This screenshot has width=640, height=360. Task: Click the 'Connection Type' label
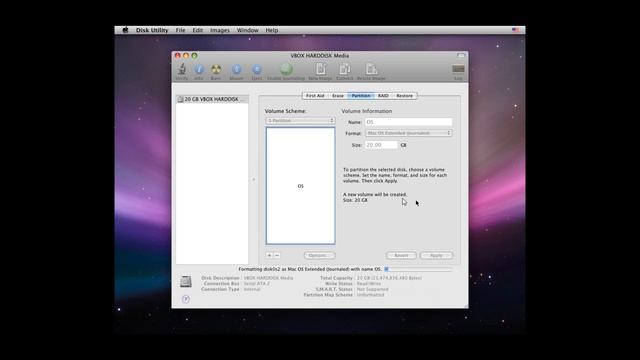(220, 289)
